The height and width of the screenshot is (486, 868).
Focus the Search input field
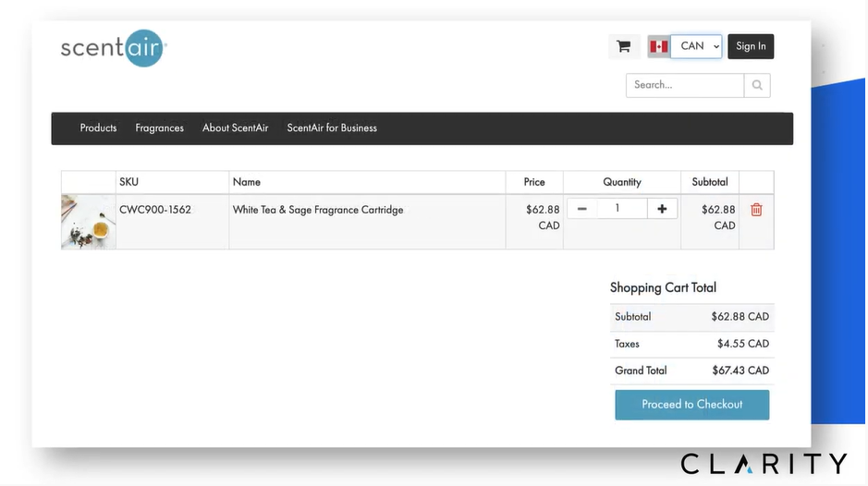click(685, 85)
